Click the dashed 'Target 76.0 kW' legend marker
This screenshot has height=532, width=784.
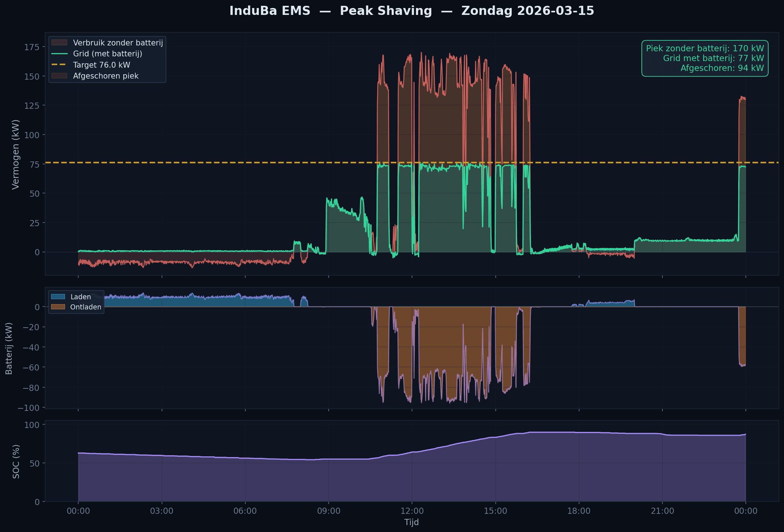pos(59,65)
